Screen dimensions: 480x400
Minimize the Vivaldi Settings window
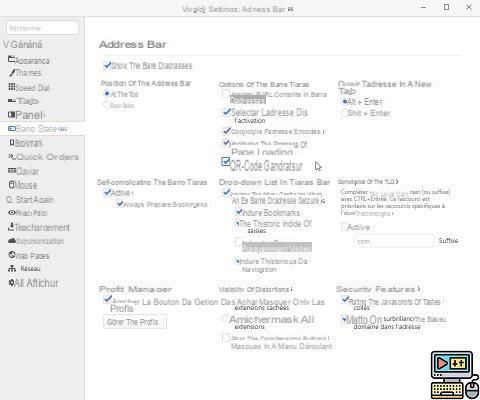(424, 7)
